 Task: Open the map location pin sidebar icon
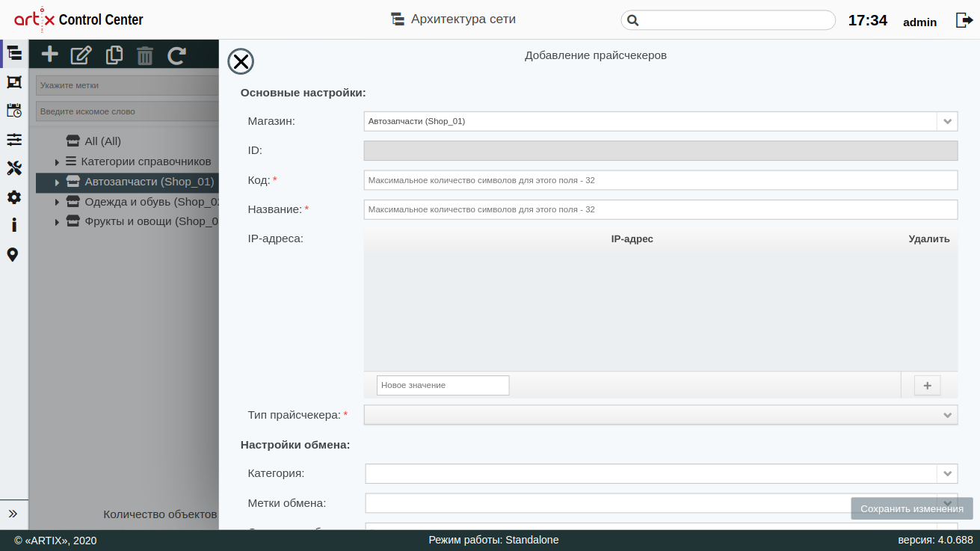click(x=13, y=255)
